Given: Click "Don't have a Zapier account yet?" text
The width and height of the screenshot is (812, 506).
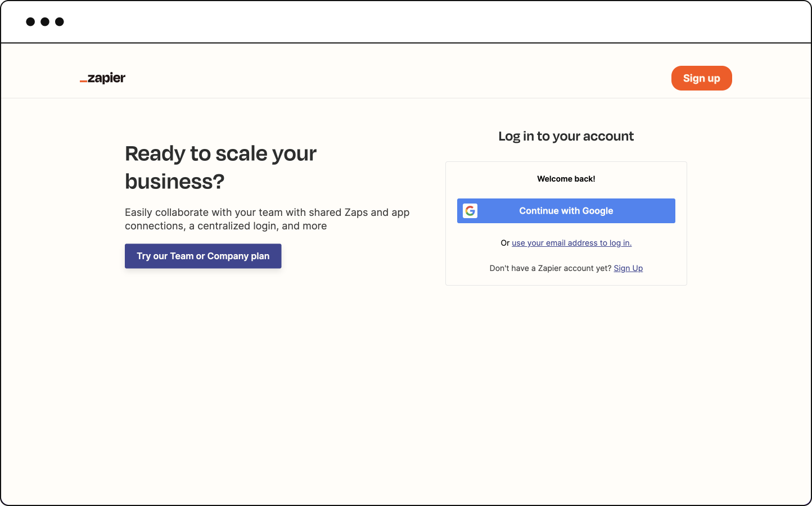Looking at the screenshot, I should 550,268.
